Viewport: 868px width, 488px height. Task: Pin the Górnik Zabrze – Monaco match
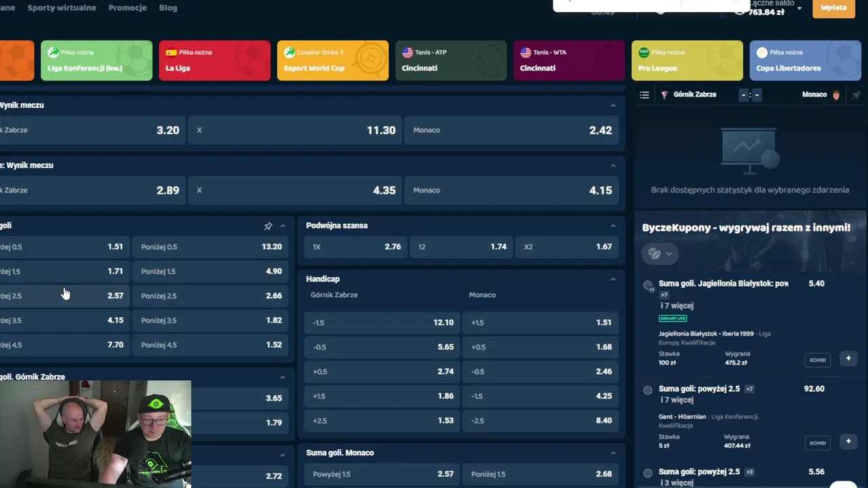856,95
